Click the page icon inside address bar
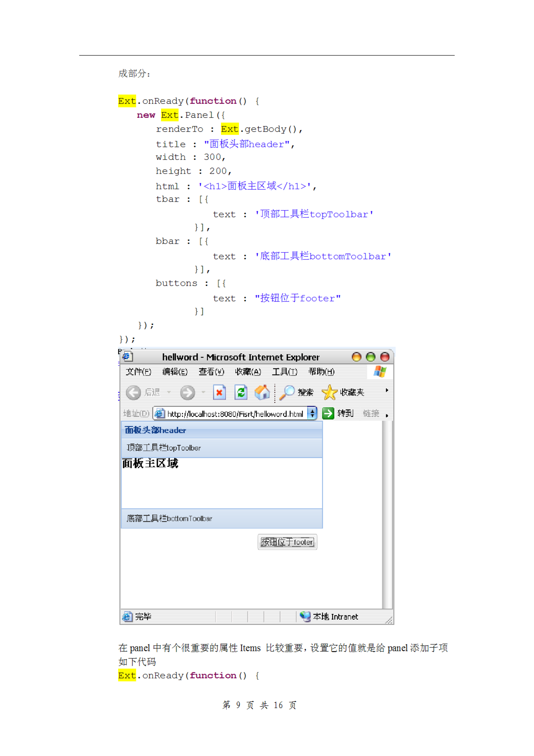 pyautogui.click(x=160, y=413)
